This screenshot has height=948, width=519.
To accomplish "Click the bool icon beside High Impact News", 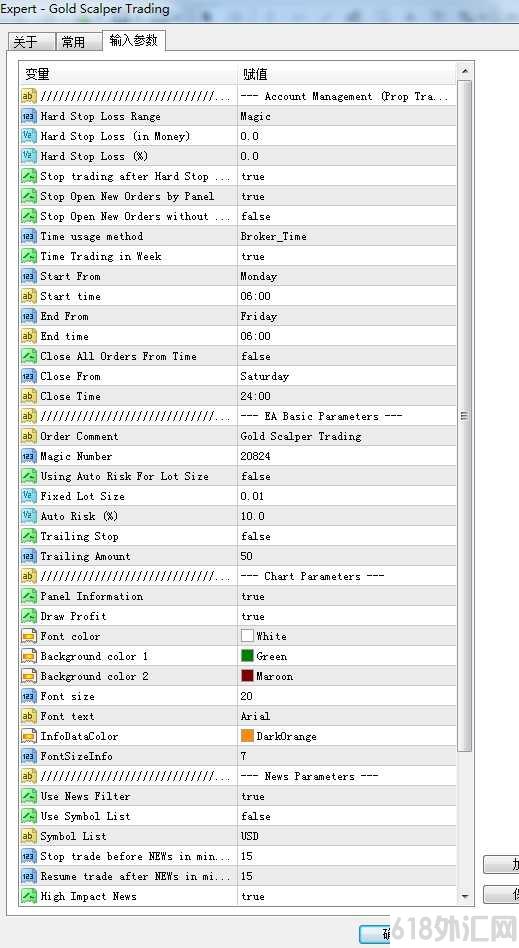I will (28, 896).
